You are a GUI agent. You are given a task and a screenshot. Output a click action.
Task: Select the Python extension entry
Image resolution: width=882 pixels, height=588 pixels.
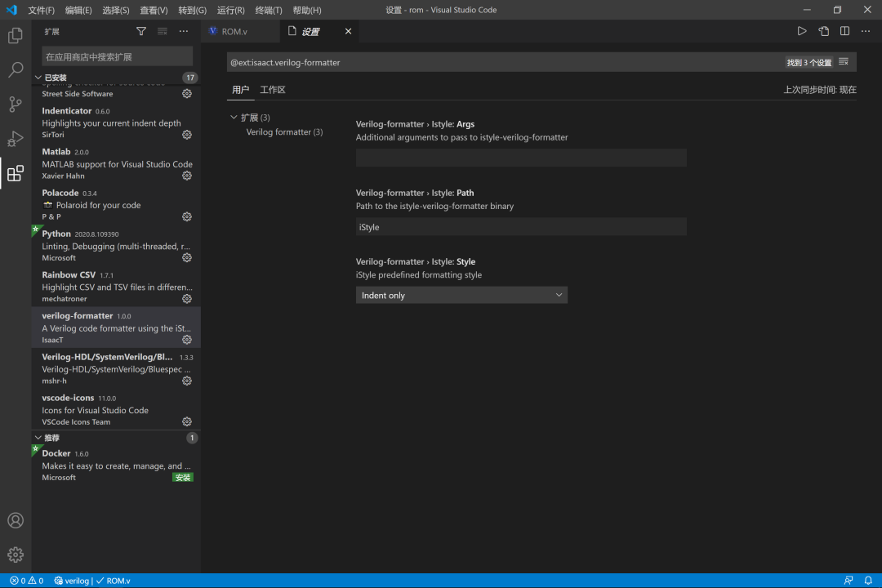click(x=116, y=245)
